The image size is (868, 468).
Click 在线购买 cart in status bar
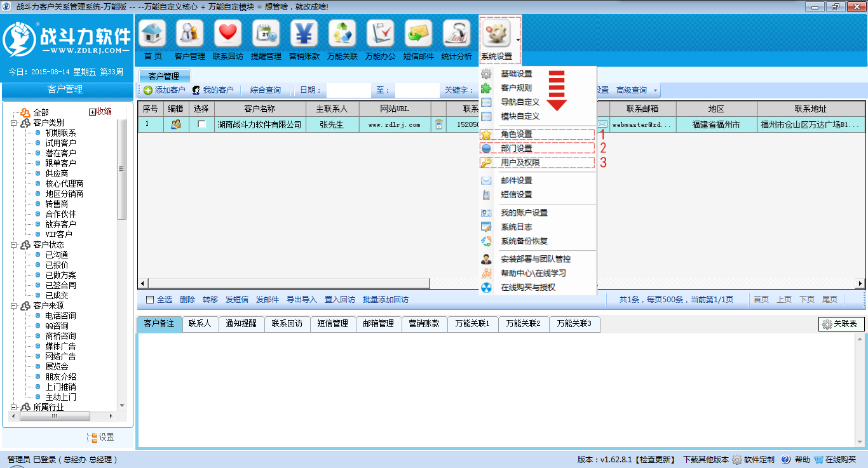pos(818,460)
